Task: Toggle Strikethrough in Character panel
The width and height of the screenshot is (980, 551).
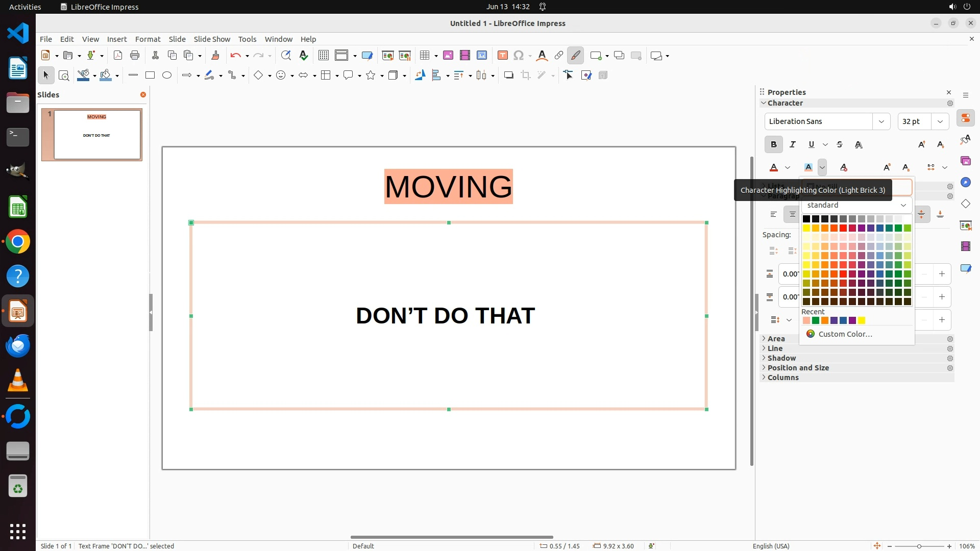Action: click(840, 145)
